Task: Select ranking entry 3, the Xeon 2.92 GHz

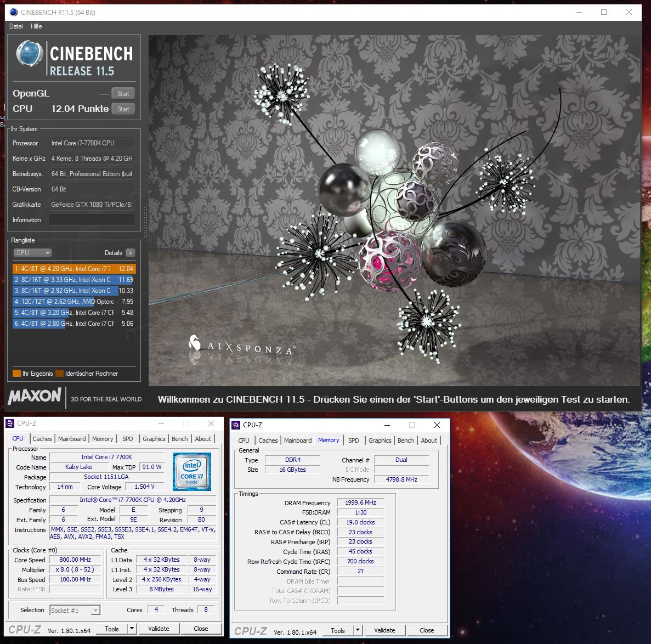Action: (74, 291)
